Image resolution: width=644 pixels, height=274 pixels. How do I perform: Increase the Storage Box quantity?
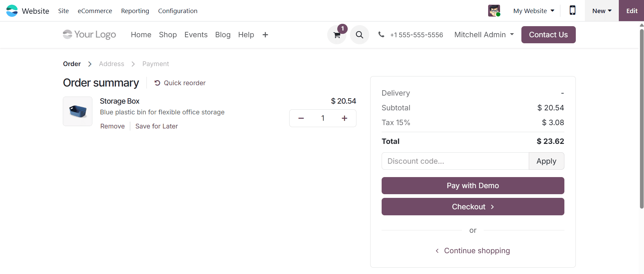(x=344, y=118)
